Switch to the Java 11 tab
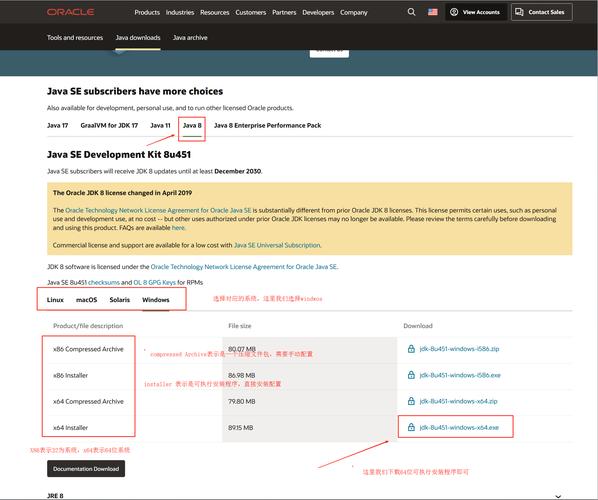The image size is (598, 500). pos(160,125)
